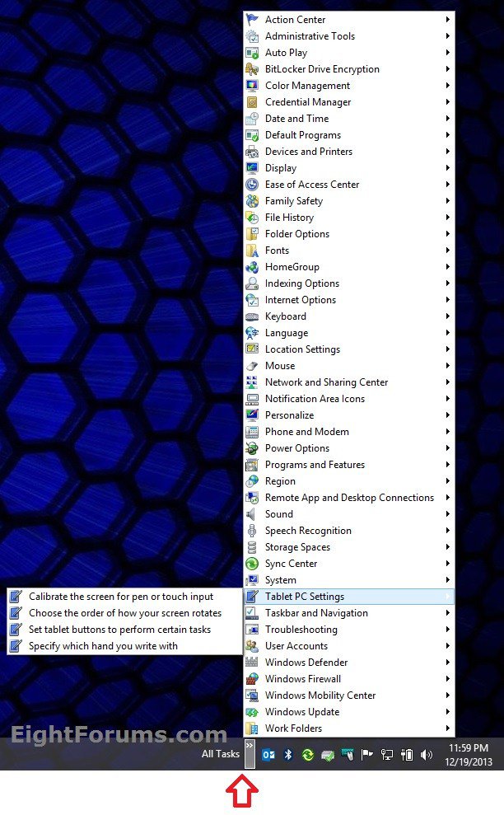Expand the System submenu arrow
504x815 pixels.
click(x=447, y=580)
